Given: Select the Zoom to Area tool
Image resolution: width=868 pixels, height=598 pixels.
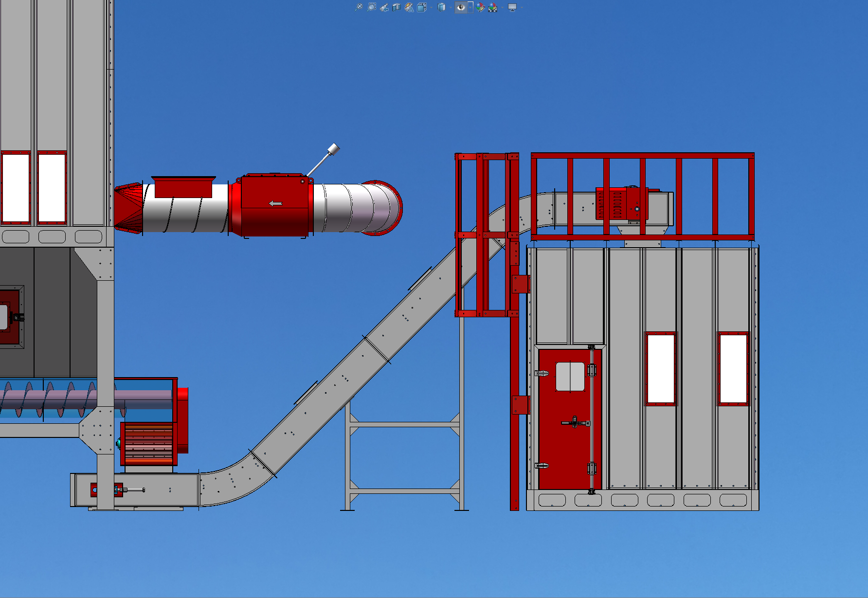Looking at the screenshot, I should coord(372,7).
